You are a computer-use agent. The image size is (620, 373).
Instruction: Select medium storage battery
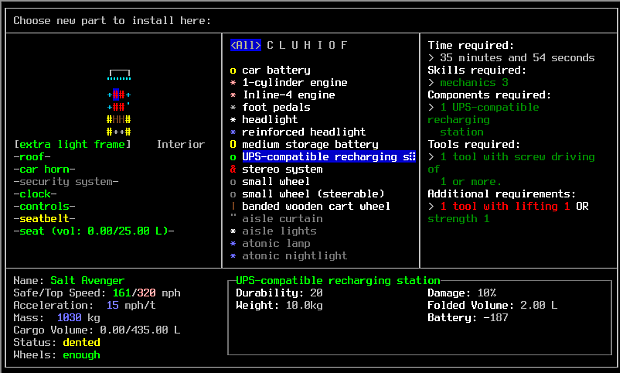pos(310,144)
